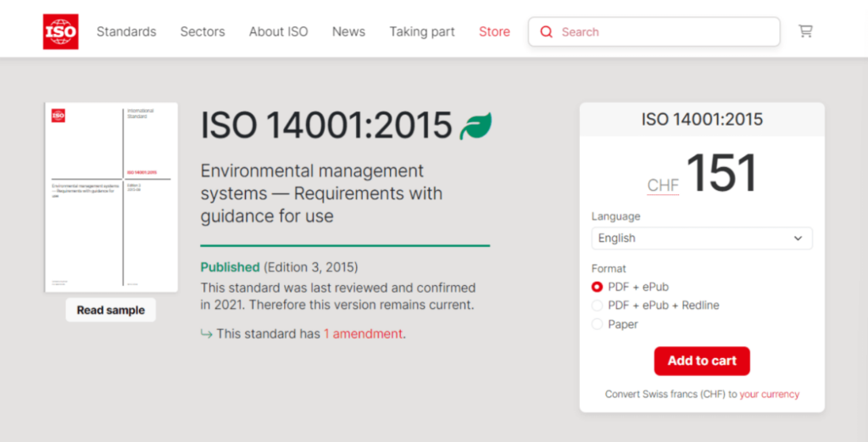Open the your currency conversion link
Image resolution: width=868 pixels, height=442 pixels.
click(770, 394)
